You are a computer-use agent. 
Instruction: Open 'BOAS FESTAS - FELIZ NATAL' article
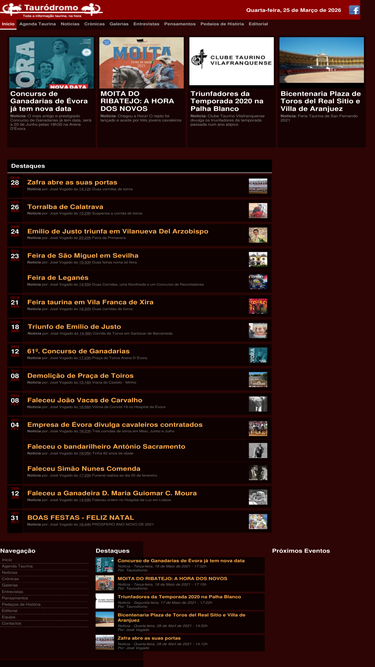click(80, 518)
